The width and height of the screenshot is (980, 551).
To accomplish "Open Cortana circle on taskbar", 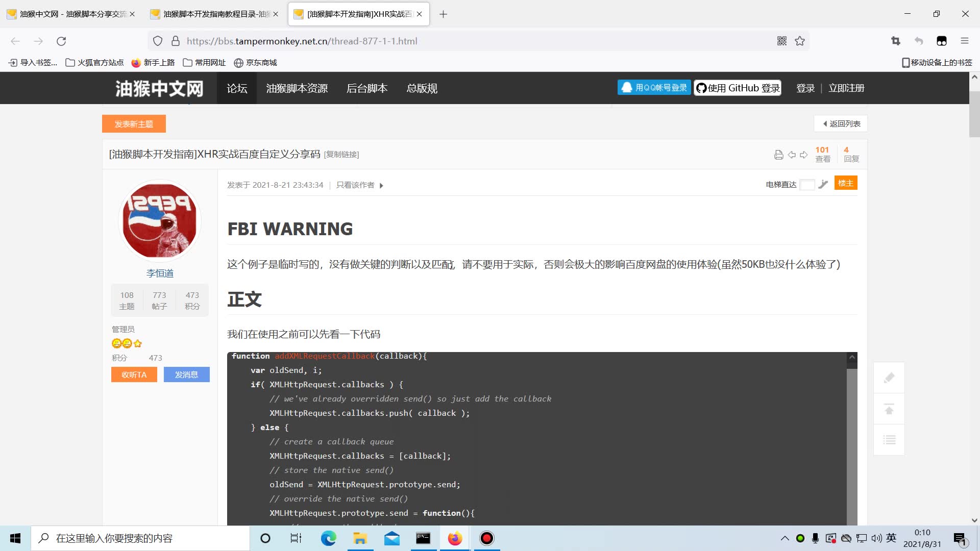I will click(x=265, y=538).
